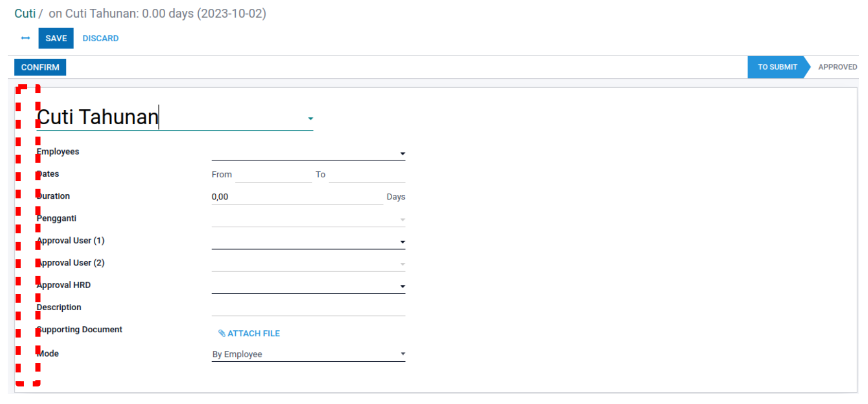Click the Attach File link

coord(253,333)
